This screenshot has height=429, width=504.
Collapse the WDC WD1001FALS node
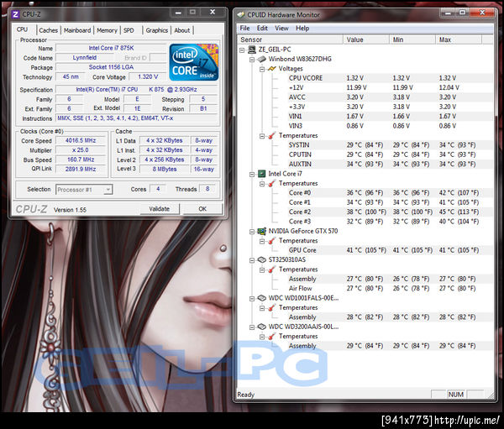pyautogui.click(x=252, y=299)
